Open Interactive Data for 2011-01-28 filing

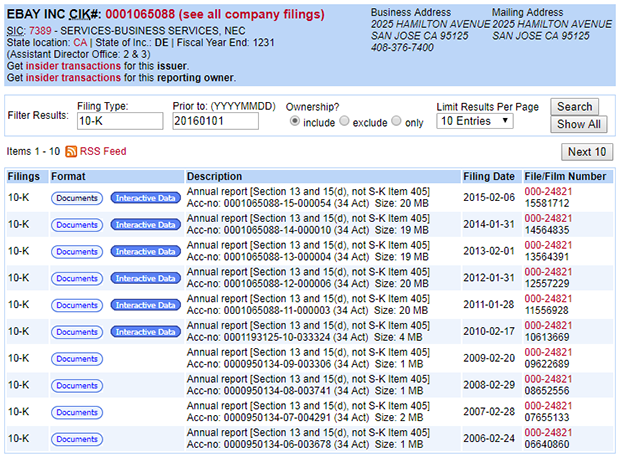[x=146, y=305]
